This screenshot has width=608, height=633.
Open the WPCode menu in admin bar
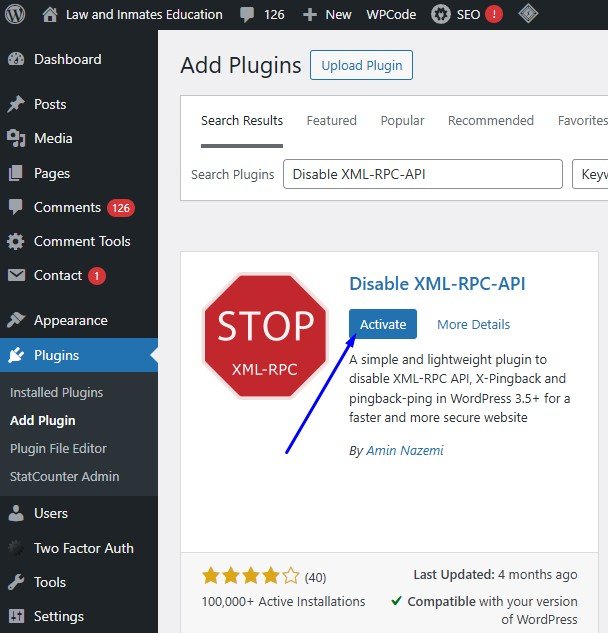pos(391,15)
